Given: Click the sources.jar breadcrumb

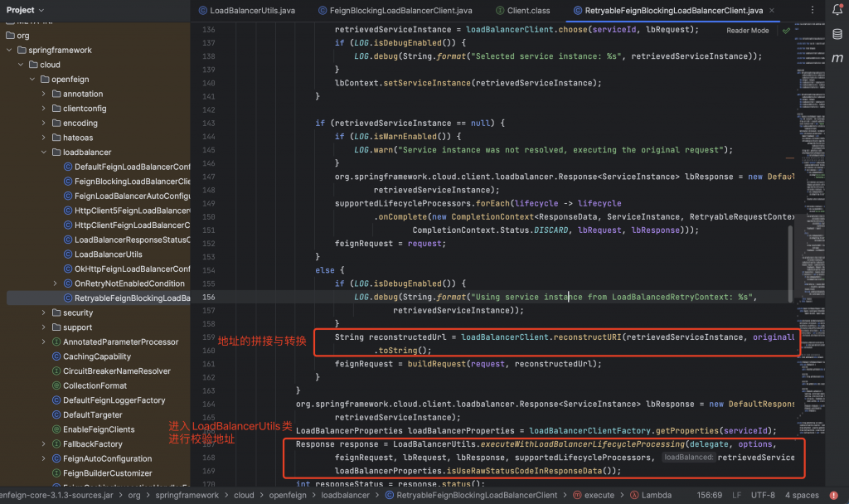Looking at the screenshot, I should (x=57, y=496).
